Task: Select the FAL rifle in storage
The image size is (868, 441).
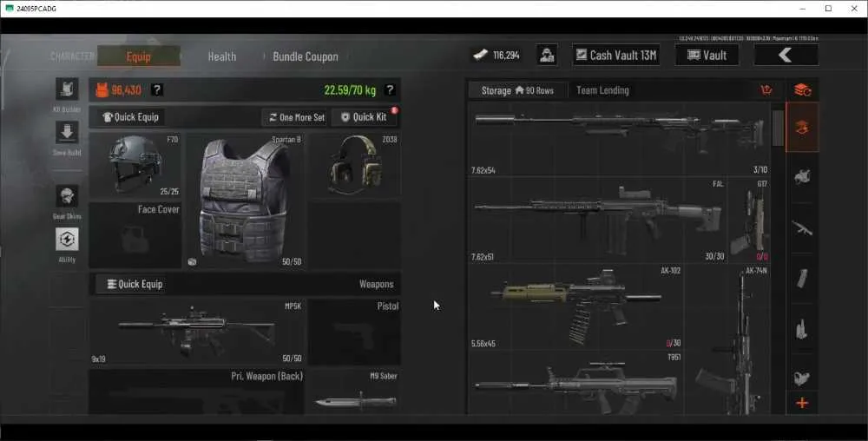Action: (x=598, y=220)
